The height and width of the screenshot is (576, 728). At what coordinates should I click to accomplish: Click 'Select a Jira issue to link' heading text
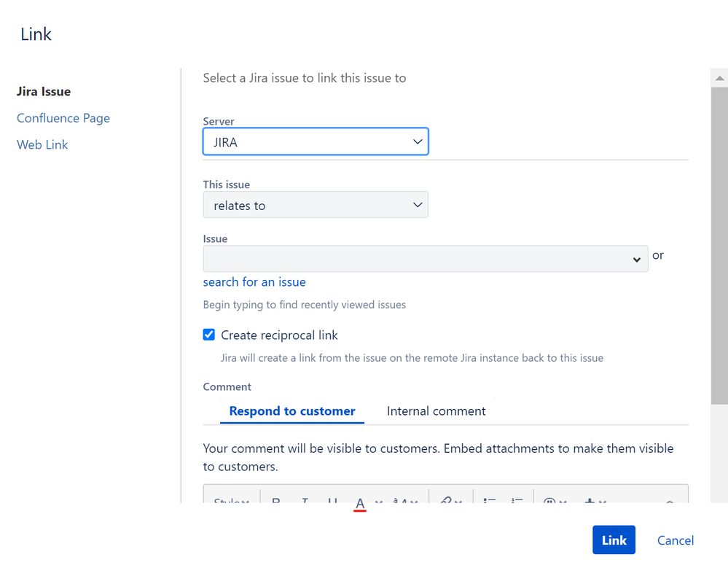click(305, 78)
